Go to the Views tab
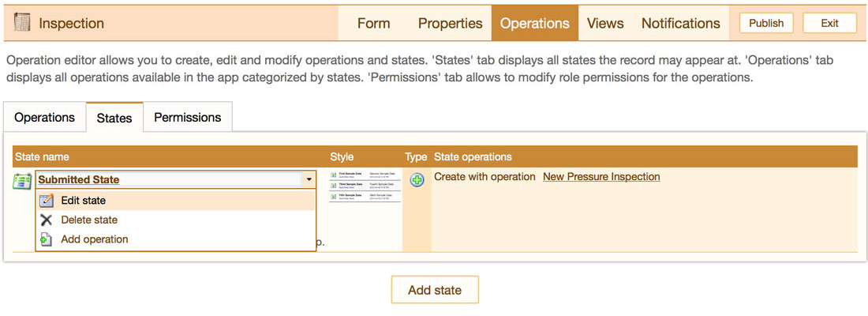The width and height of the screenshot is (868, 316). (605, 24)
